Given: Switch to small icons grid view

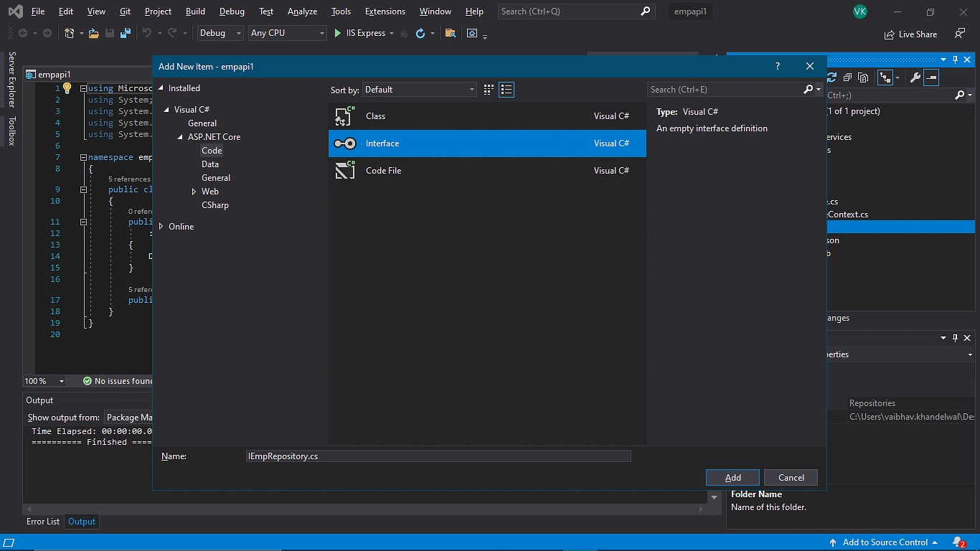Looking at the screenshot, I should pyautogui.click(x=489, y=90).
